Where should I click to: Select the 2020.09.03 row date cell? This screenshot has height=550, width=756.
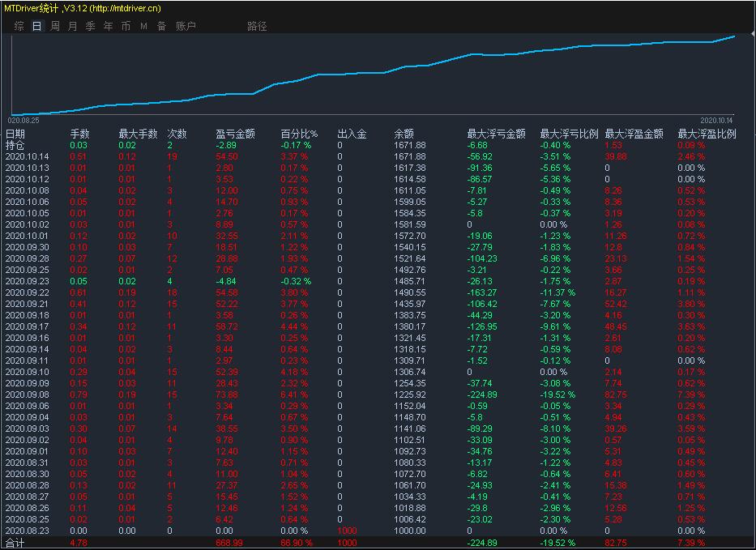click(27, 428)
